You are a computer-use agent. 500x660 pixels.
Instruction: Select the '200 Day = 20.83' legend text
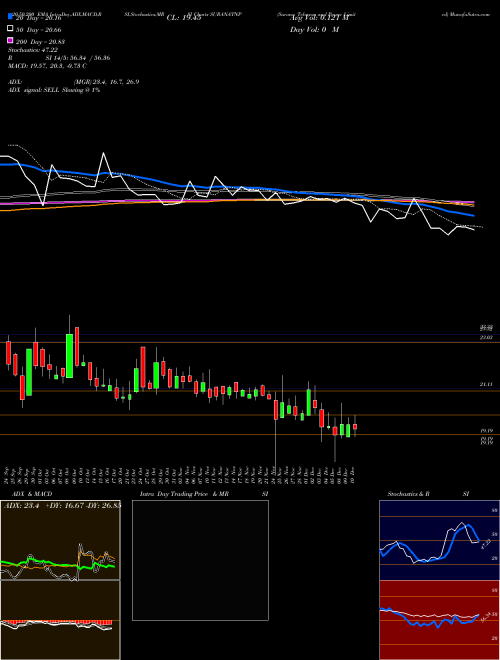tap(40, 42)
